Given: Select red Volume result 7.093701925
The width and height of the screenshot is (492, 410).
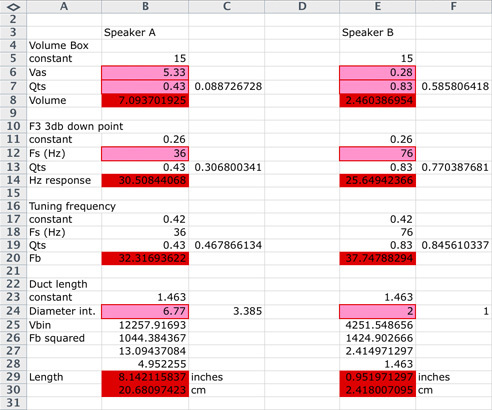Looking at the screenshot, I should 145,101.
